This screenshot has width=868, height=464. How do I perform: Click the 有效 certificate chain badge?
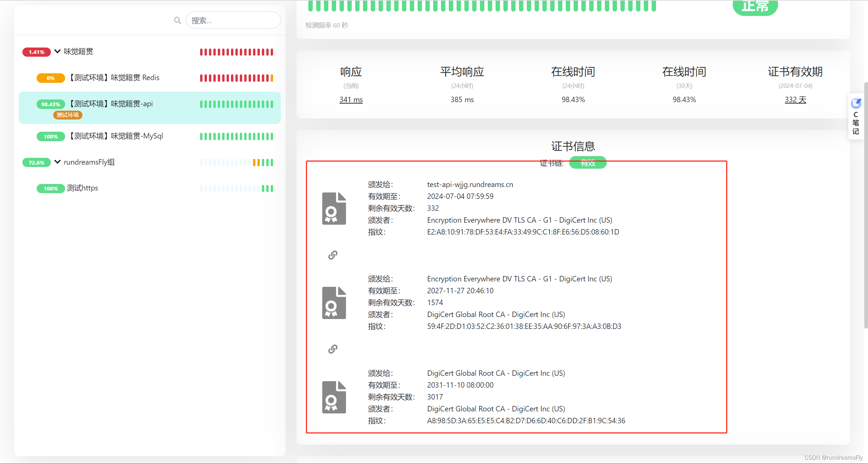pos(588,163)
